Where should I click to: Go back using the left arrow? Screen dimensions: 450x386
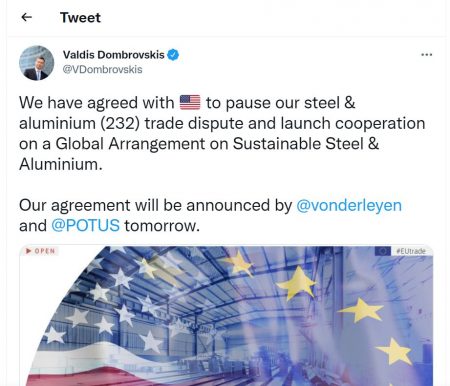[26, 17]
